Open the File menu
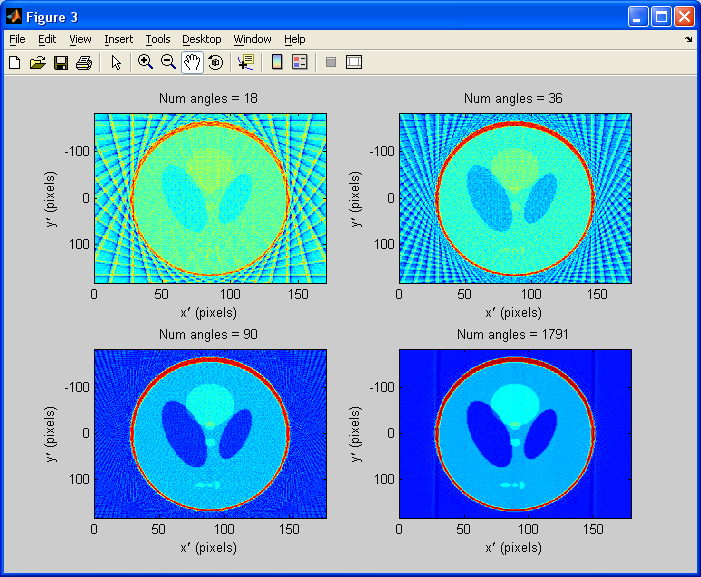The width and height of the screenshot is (701, 577). [x=17, y=39]
